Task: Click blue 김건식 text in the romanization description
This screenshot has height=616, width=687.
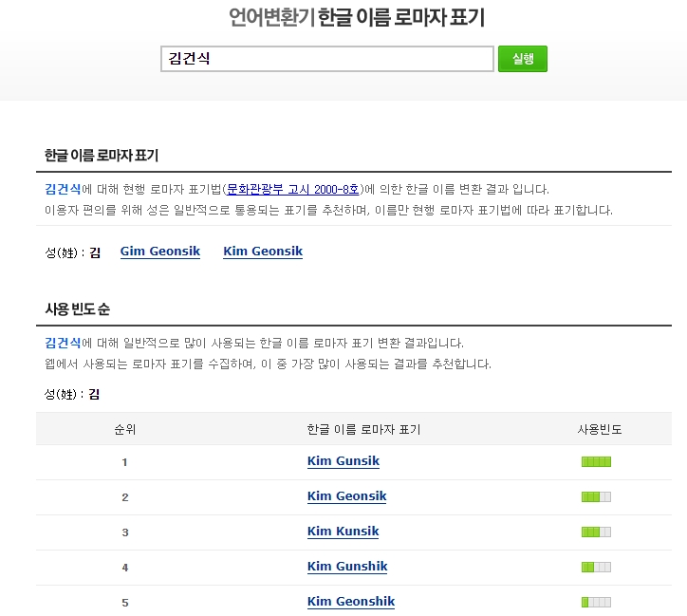Action: [x=63, y=189]
